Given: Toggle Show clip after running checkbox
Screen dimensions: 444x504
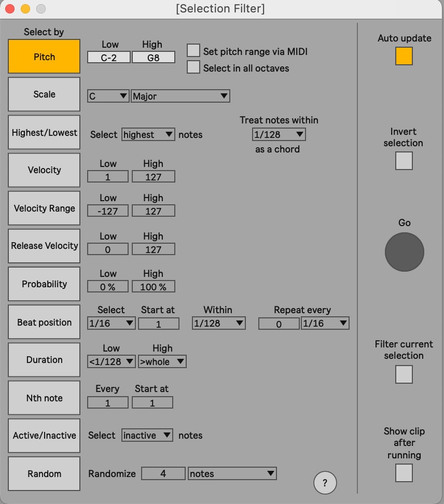Looking at the screenshot, I should pos(404,473).
